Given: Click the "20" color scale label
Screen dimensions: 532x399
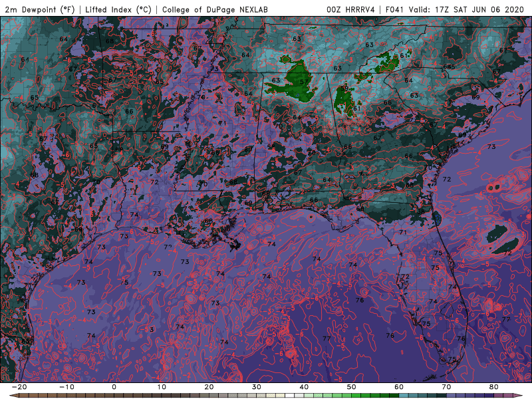Looking at the screenshot, I should pyautogui.click(x=209, y=387).
